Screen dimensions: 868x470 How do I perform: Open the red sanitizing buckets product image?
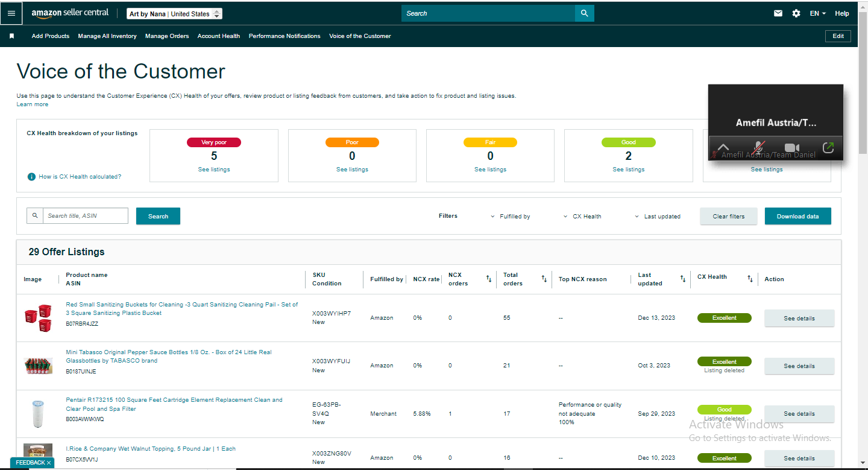pos(38,318)
